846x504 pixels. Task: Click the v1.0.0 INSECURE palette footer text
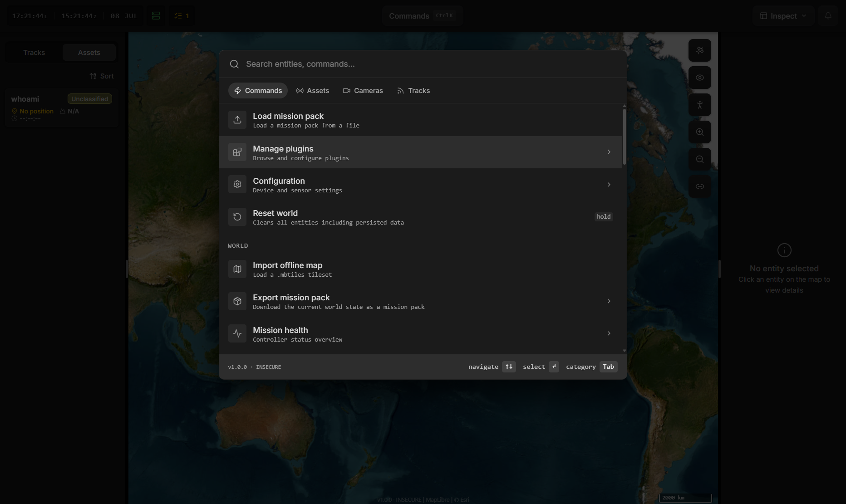click(x=254, y=367)
